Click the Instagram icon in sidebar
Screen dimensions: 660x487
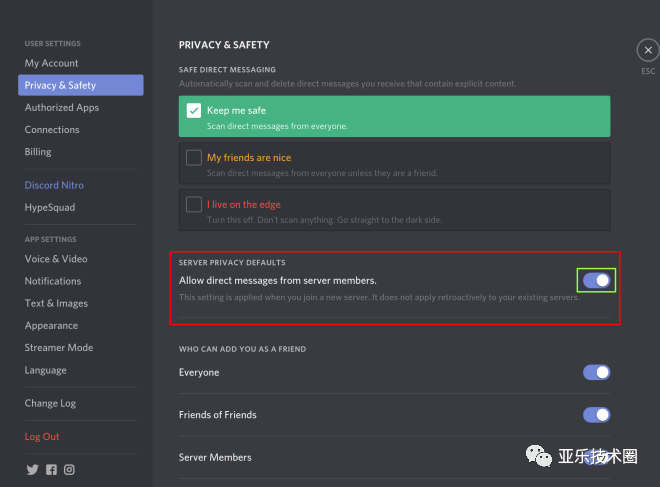(70, 469)
